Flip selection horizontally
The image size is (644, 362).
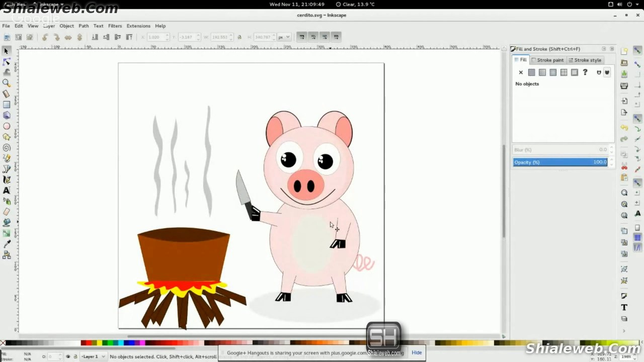click(x=68, y=37)
